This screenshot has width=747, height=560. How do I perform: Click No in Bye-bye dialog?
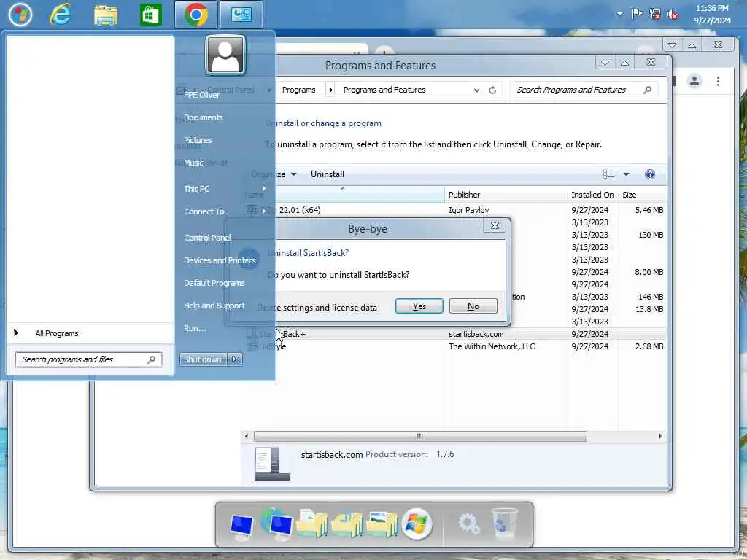coord(473,306)
